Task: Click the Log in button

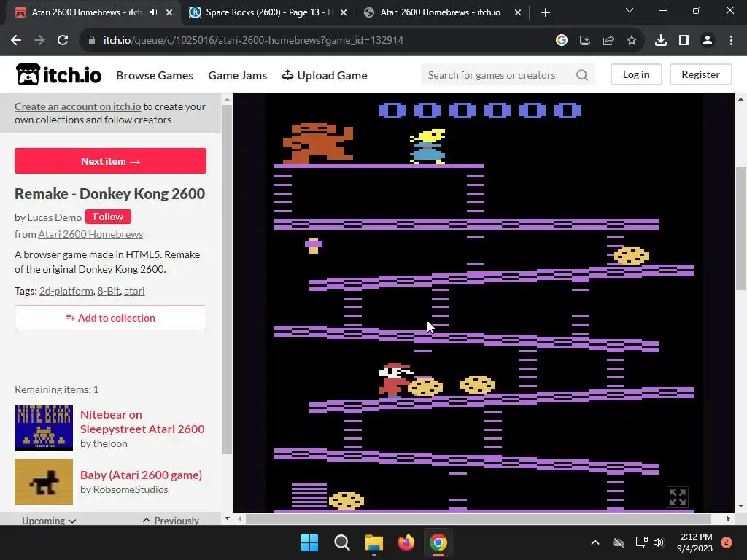Action: pos(636,75)
